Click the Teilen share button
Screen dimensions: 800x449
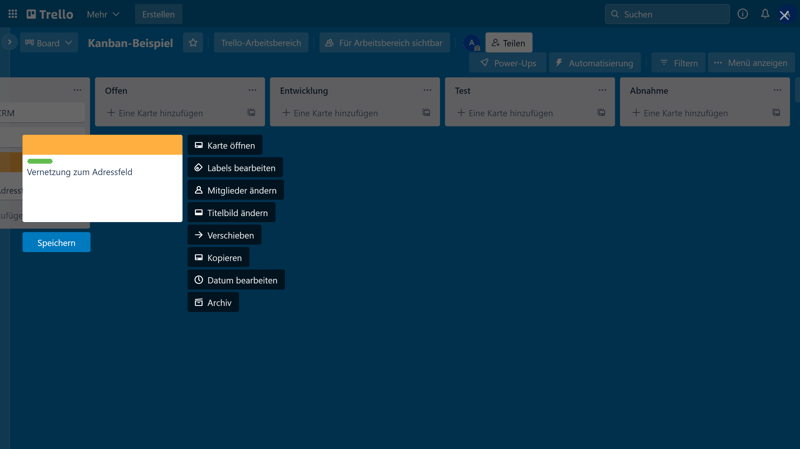click(508, 43)
